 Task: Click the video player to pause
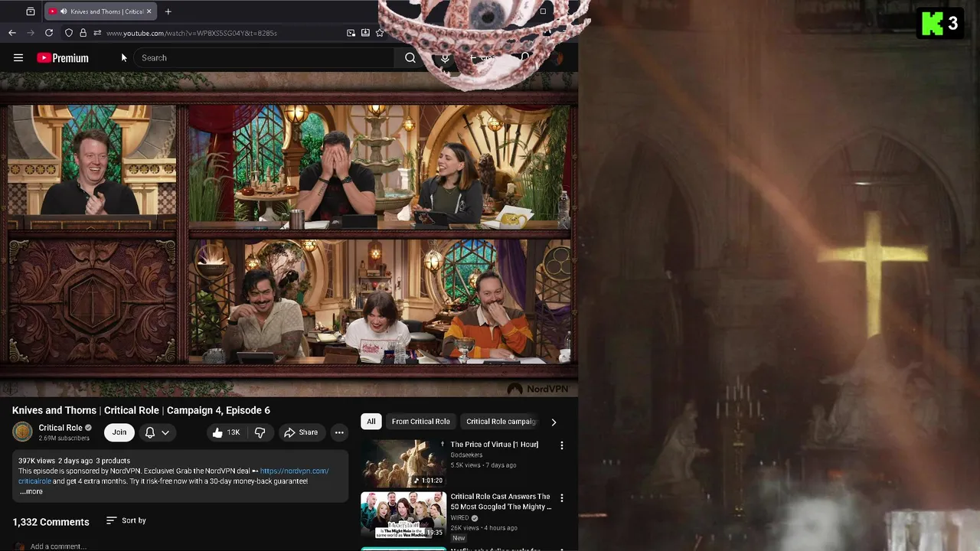tap(289, 233)
